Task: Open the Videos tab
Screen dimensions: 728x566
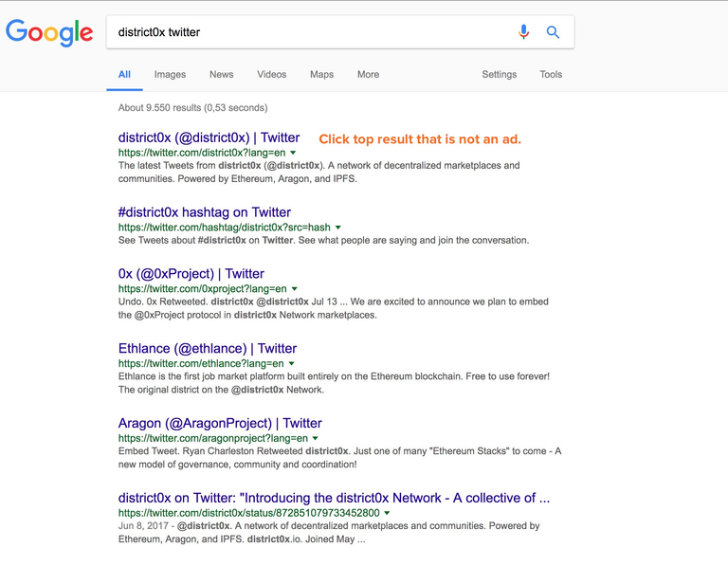Action: tap(272, 74)
